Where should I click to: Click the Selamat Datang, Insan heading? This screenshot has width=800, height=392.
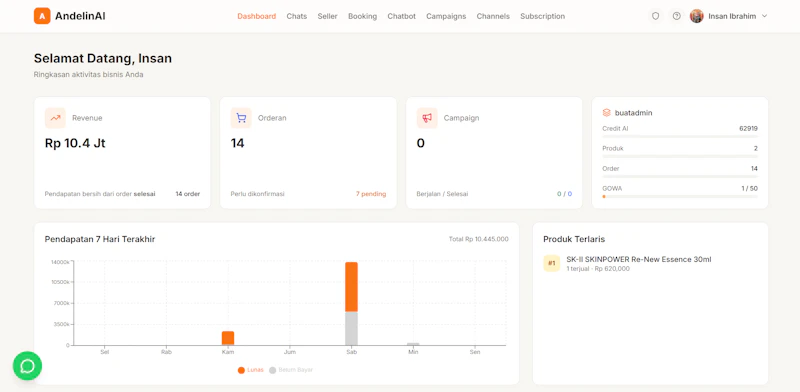[103, 59]
